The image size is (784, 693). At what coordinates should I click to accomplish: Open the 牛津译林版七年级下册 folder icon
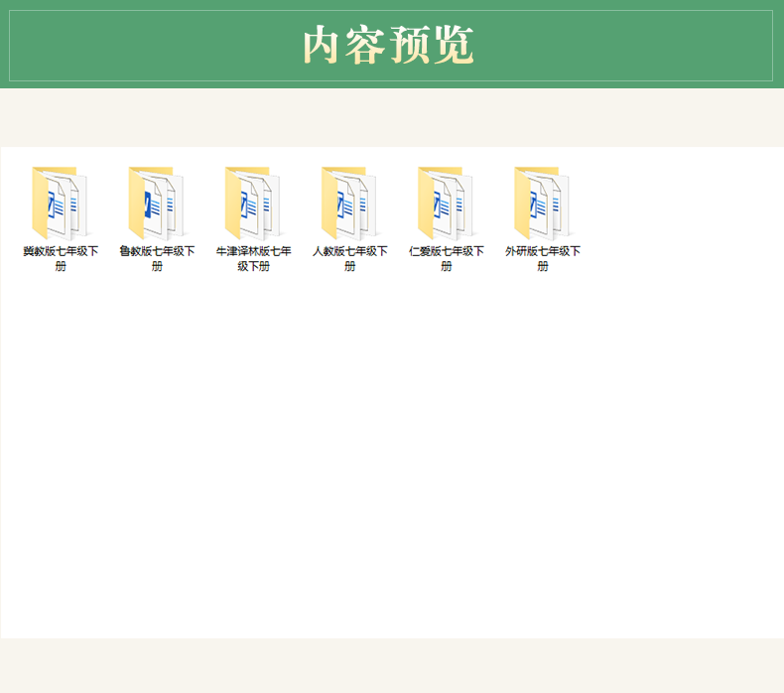tap(253, 204)
